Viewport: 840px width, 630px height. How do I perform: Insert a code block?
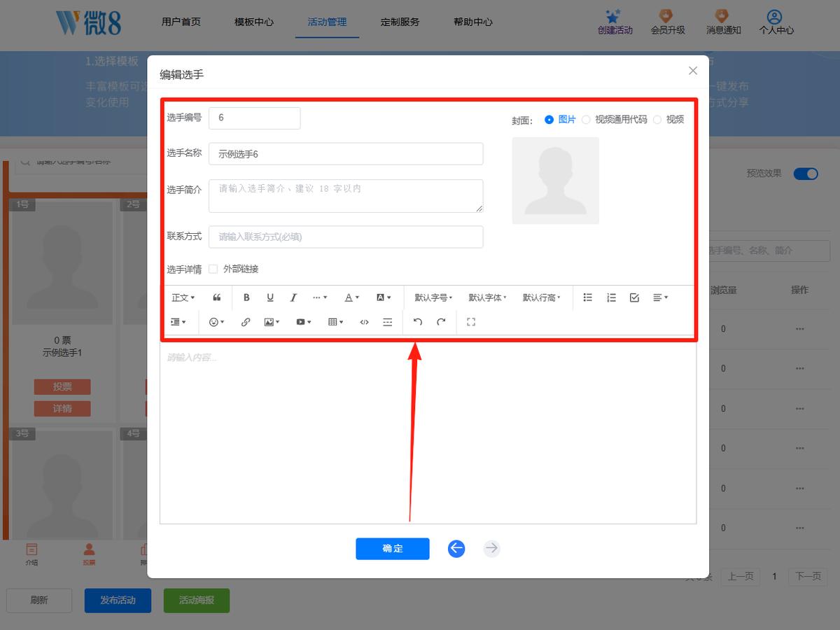point(364,322)
